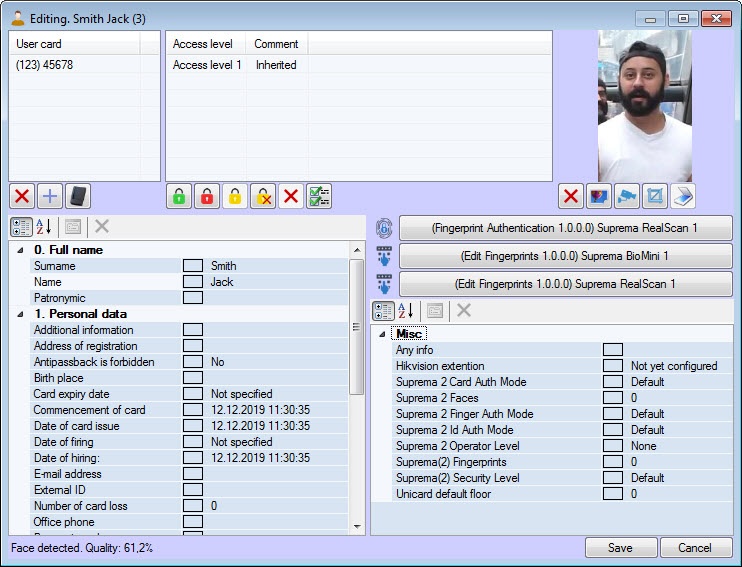Click the yellow padlock access level icon
The height and width of the screenshot is (567, 742).
coord(234,196)
